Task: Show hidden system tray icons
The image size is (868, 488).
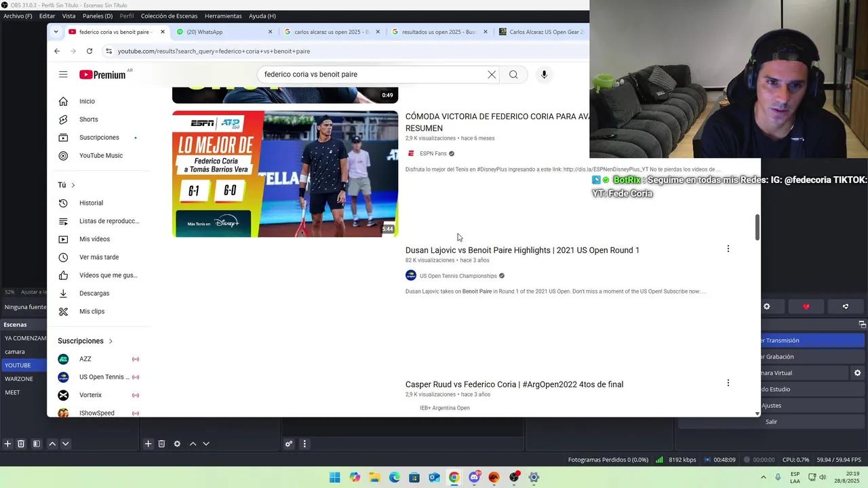Action: (764, 477)
